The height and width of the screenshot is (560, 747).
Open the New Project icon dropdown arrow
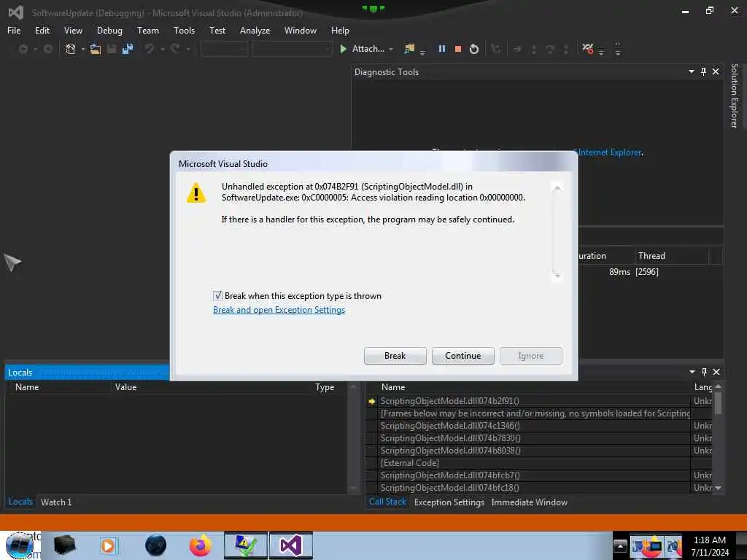(83, 49)
